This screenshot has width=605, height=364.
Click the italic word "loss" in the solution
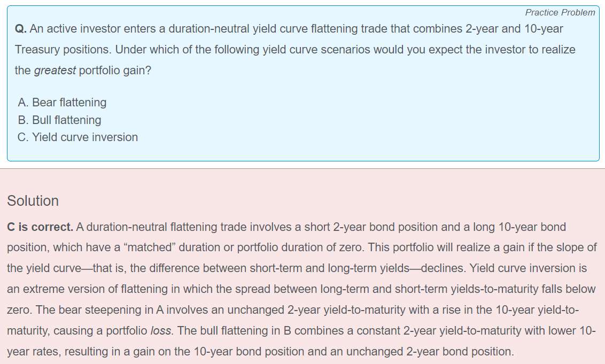point(161,331)
